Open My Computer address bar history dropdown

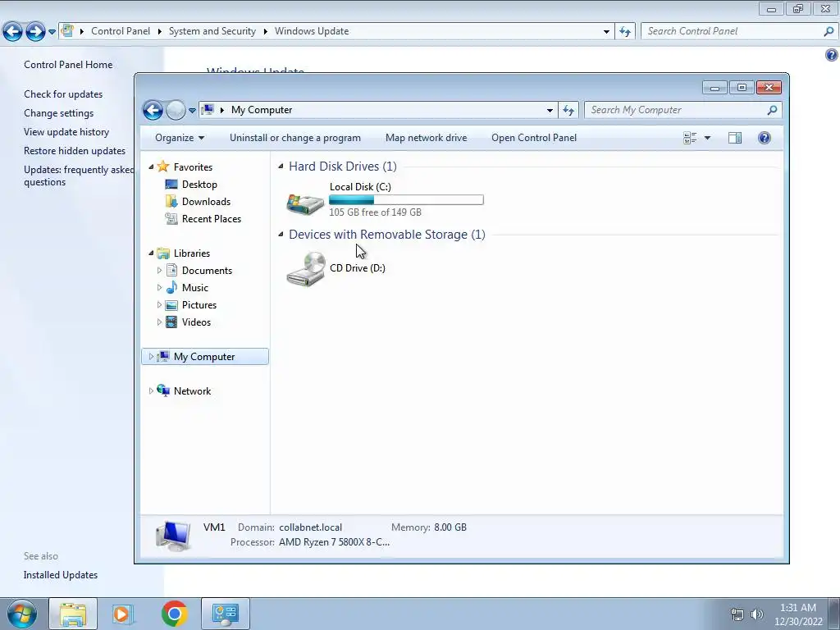[x=550, y=111]
